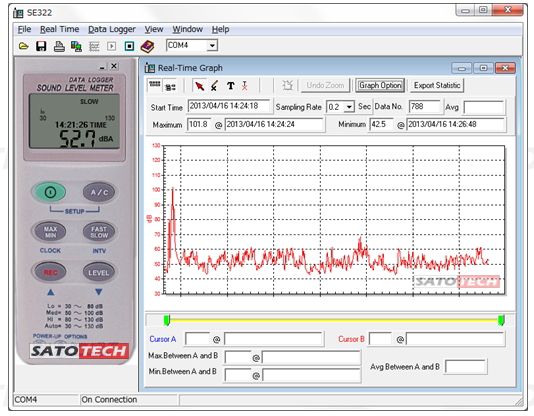Push the green power button on meter
The width and height of the screenshot is (534, 416).
point(49,192)
